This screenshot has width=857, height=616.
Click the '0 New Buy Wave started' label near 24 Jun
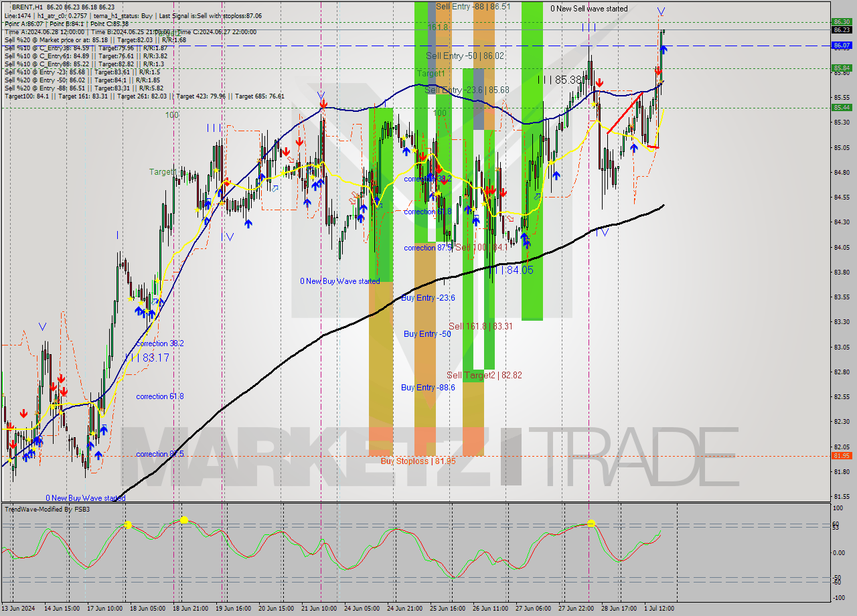[340, 281]
